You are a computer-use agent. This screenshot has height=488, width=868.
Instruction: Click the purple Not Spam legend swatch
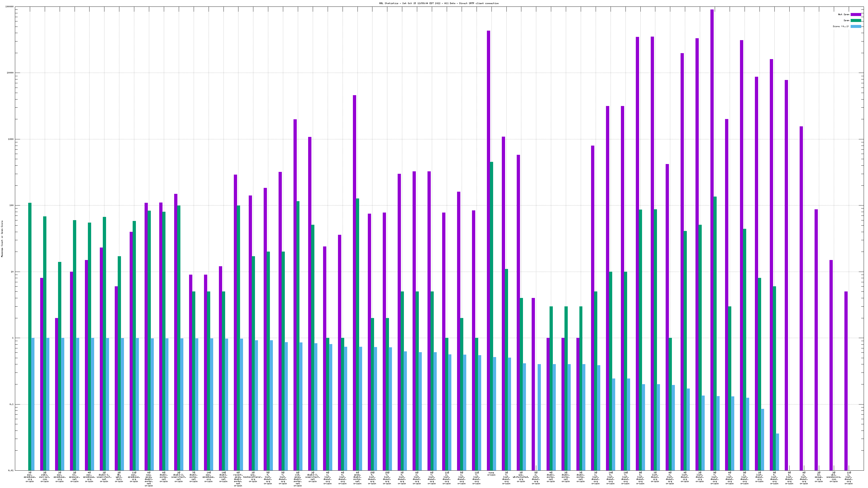coord(856,14)
